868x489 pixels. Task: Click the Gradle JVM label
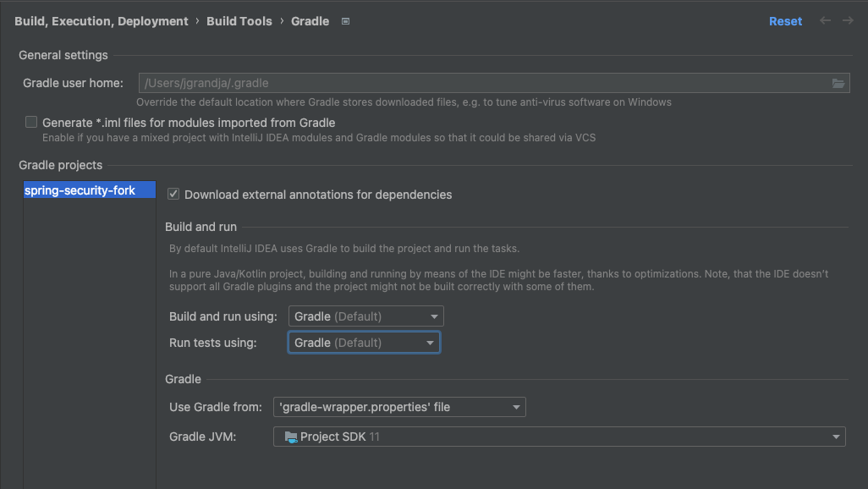[x=202, y=437]
